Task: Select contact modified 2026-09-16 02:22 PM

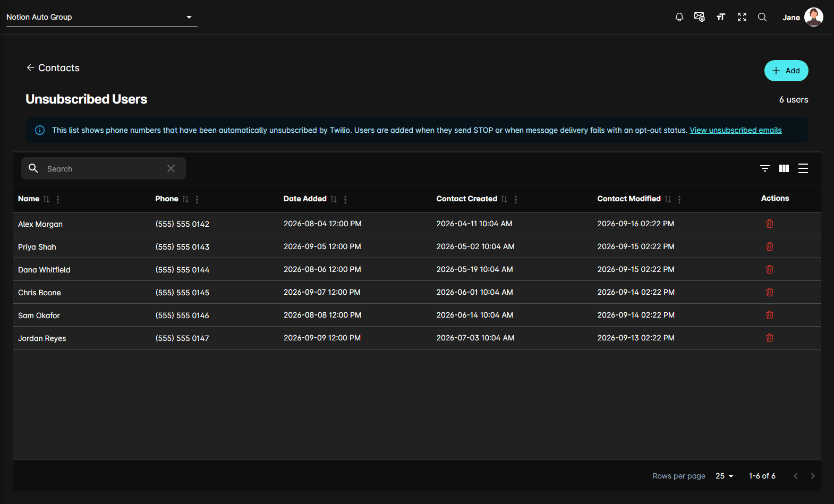Action: [636, 224]
